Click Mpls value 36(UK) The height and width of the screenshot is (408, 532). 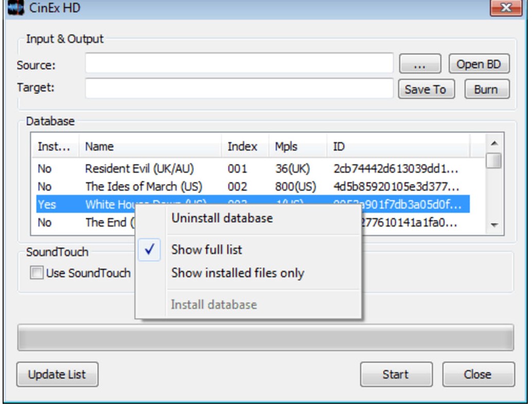coord(293,168)
